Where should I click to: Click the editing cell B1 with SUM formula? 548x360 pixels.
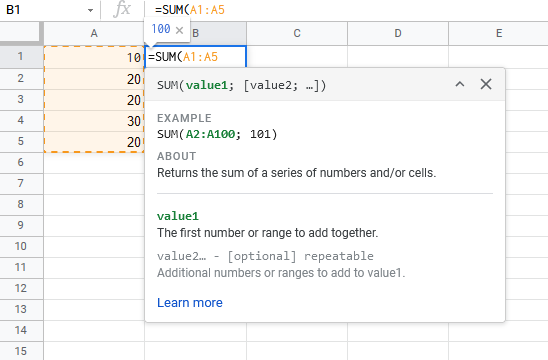pos(195,57)
